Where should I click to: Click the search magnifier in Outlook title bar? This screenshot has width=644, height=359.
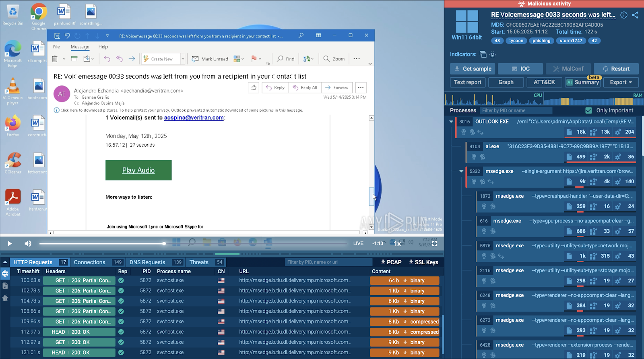point(301,35)
